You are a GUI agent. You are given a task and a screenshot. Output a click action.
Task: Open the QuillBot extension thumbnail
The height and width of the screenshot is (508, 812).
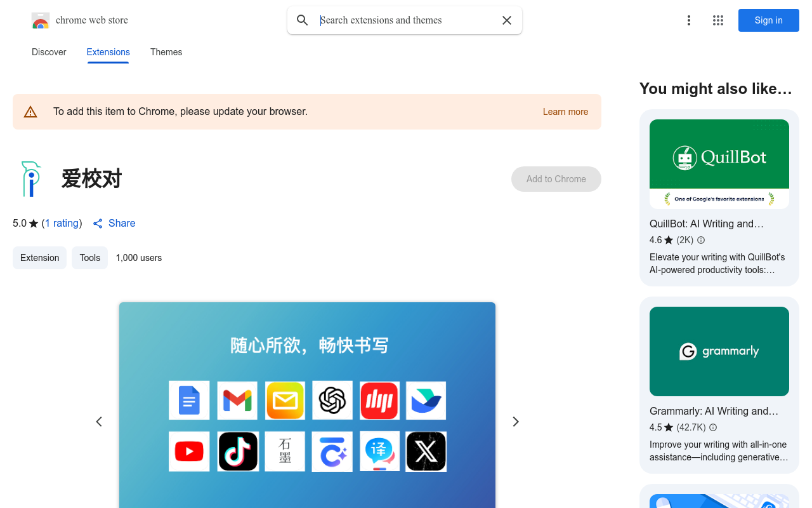coord(719,164)
